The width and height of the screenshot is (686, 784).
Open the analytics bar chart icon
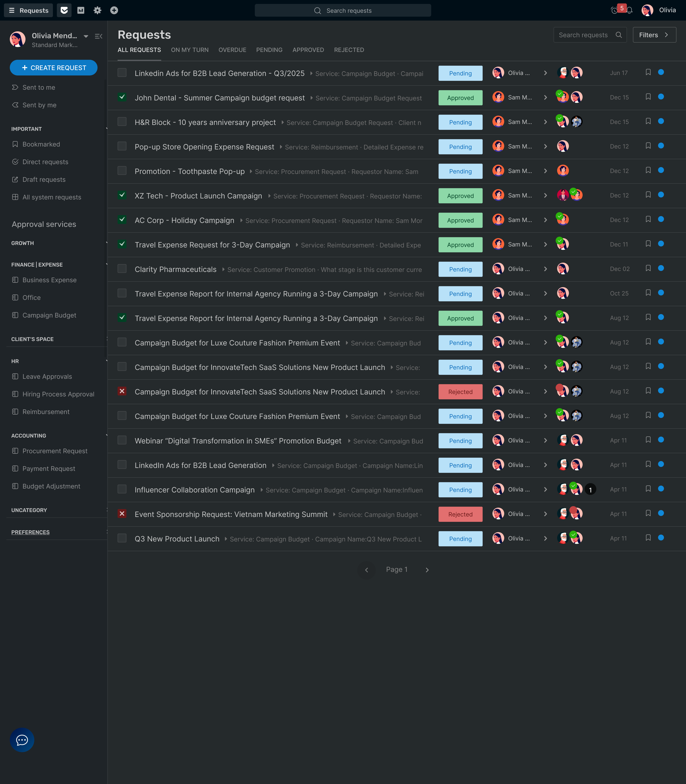coord(81,10)
